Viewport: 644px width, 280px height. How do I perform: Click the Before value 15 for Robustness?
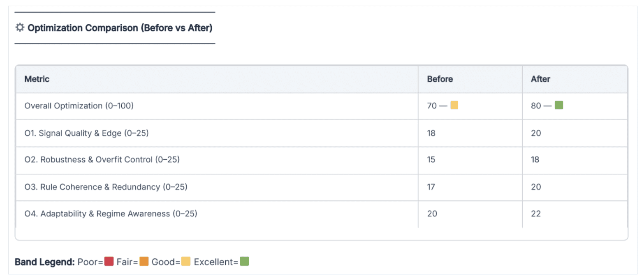431,160
